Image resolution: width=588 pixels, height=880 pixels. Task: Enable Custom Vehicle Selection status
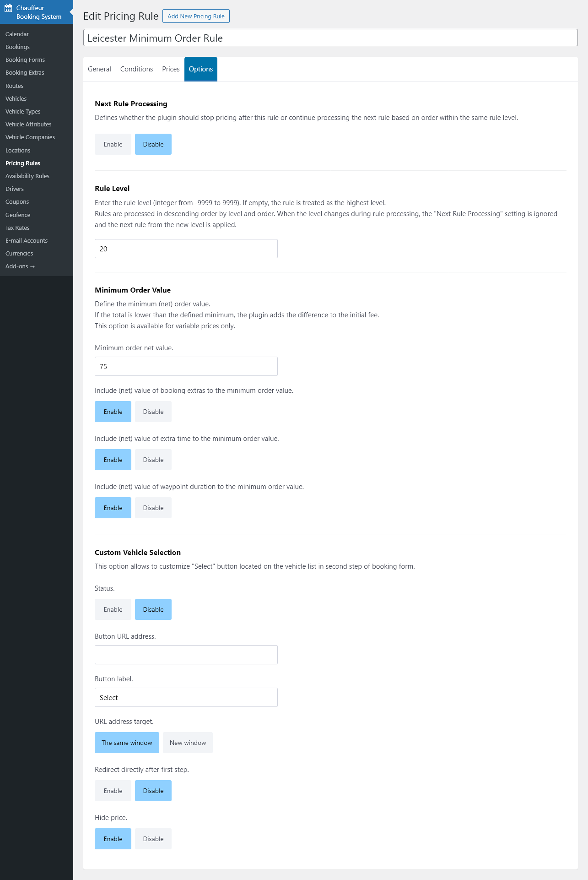[113, 609]
